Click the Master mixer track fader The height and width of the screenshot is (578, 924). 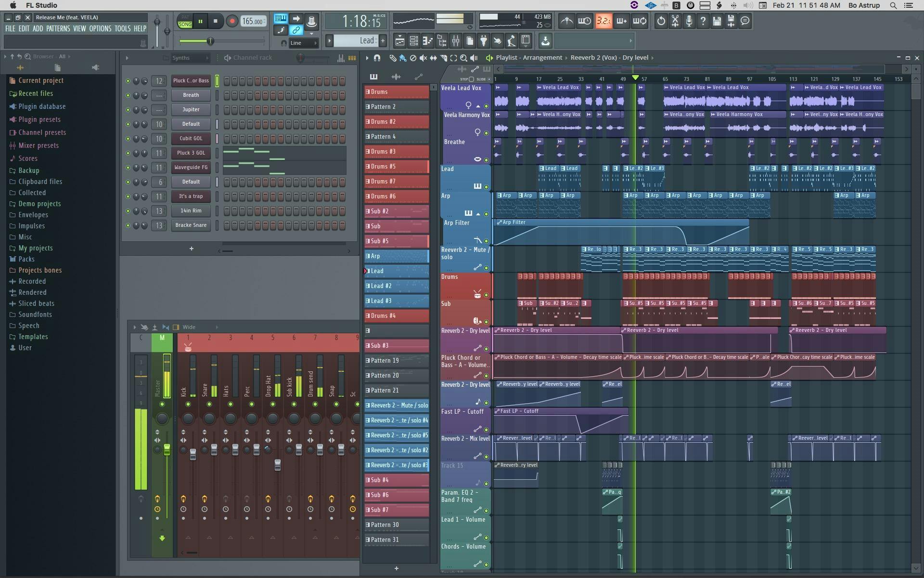pyautogui.click(x=167, y=450)
